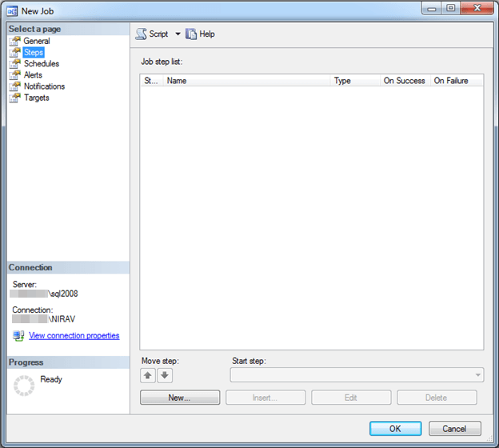Click the Help document icon
Image resolution: width=499 pixels, height=448 pixels.
pyautogui.click(x=191, y=34)
